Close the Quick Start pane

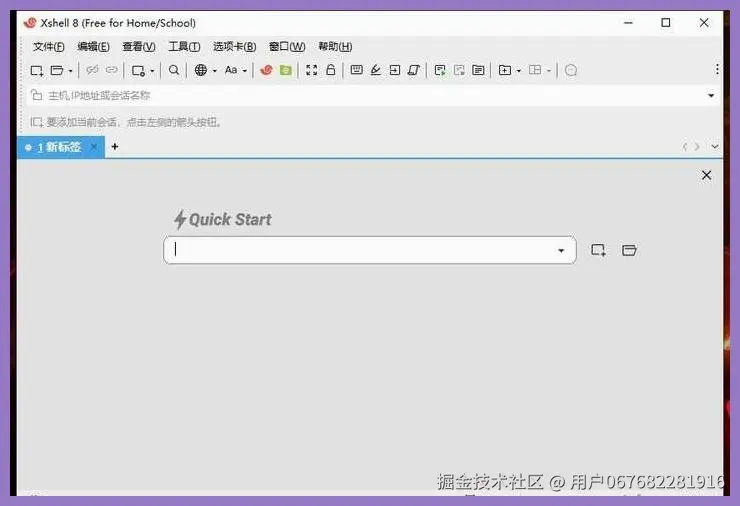706,175
